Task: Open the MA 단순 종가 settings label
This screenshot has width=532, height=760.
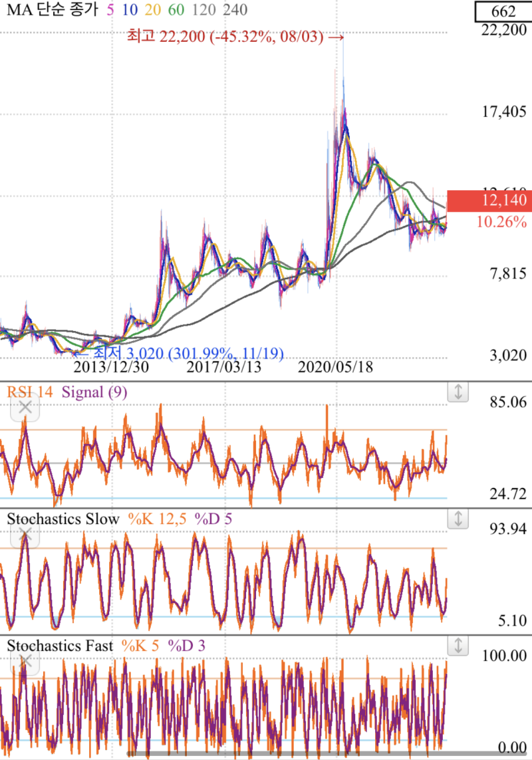Action: pos(52,10)
